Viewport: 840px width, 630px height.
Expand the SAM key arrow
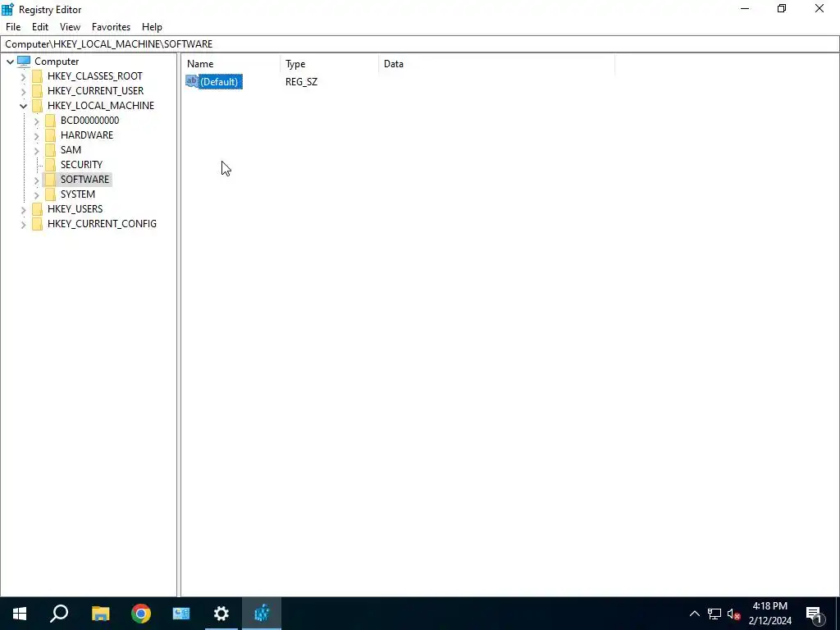point(36,151)
